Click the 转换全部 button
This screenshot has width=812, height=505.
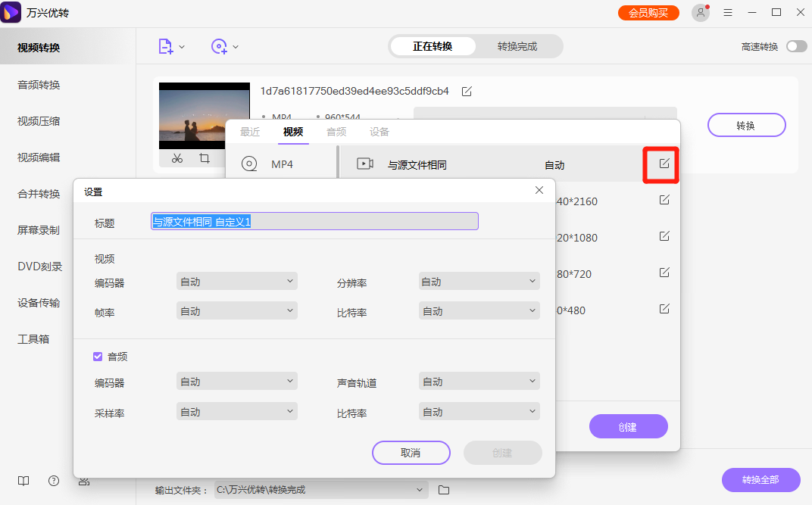(760, 480)
